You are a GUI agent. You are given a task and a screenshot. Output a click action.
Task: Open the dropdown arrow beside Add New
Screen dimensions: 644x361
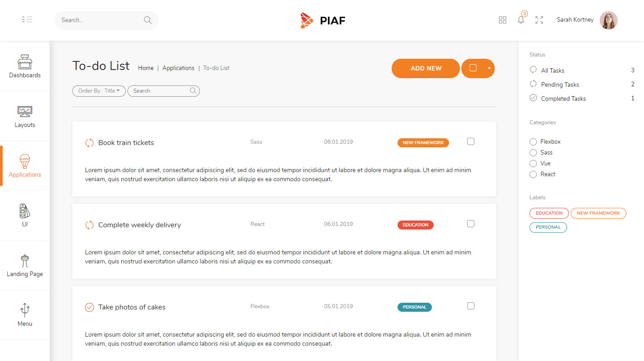(489, 68)
